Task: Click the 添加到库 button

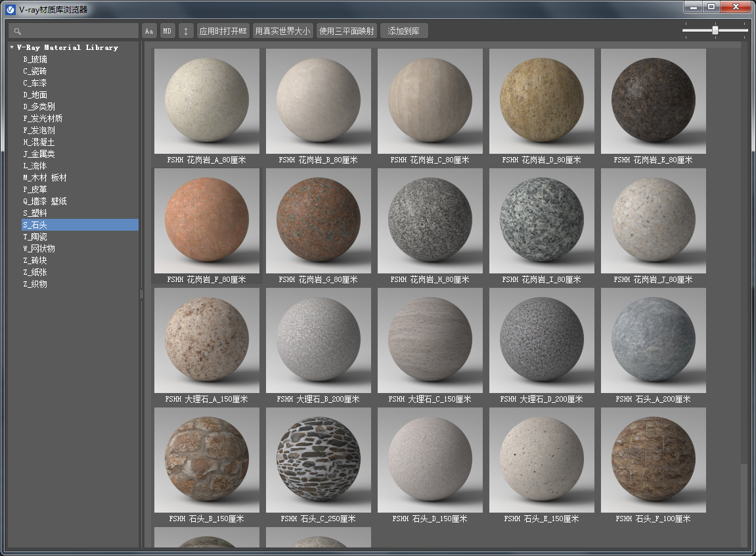Action: click(403, 31)
